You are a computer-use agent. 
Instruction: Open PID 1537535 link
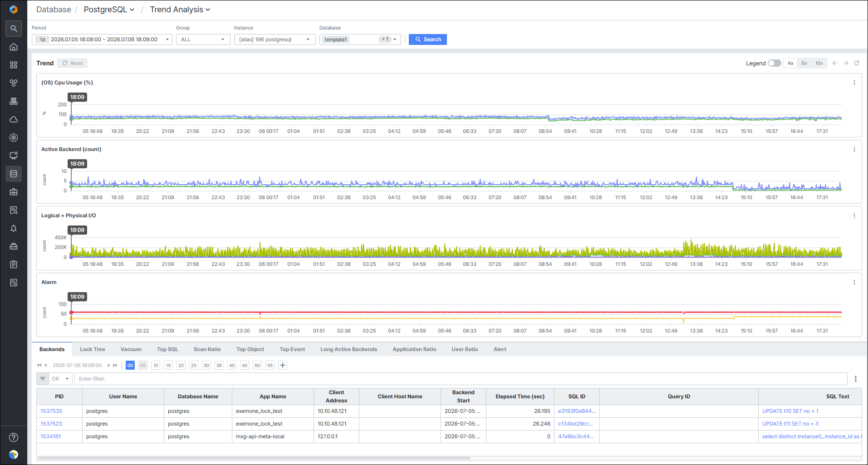[x=51, y=411]
